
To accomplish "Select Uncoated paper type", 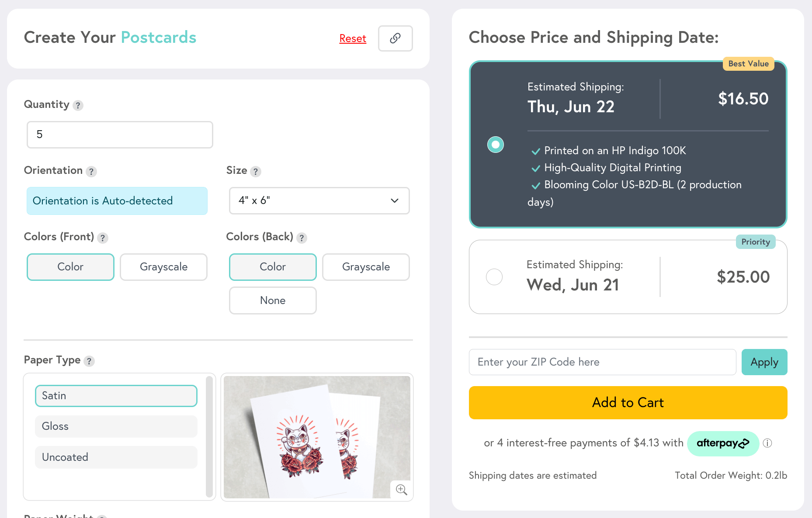I will [x=116, y=457].
